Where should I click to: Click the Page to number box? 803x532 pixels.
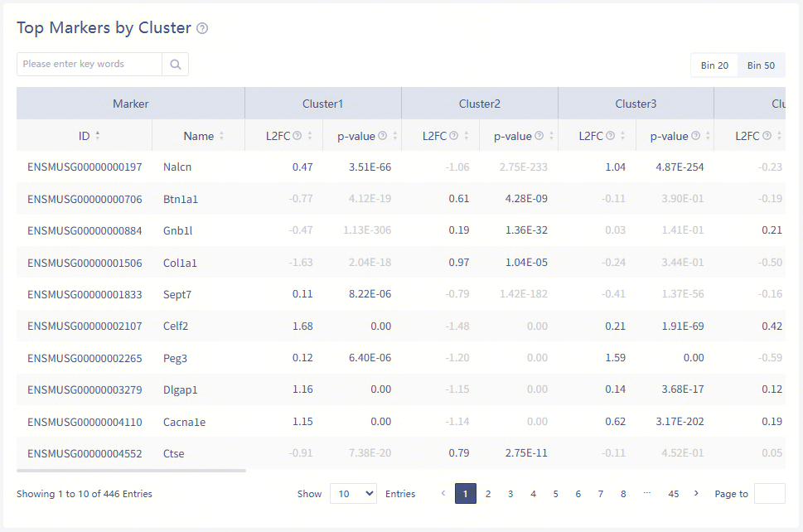coord(769,494)
